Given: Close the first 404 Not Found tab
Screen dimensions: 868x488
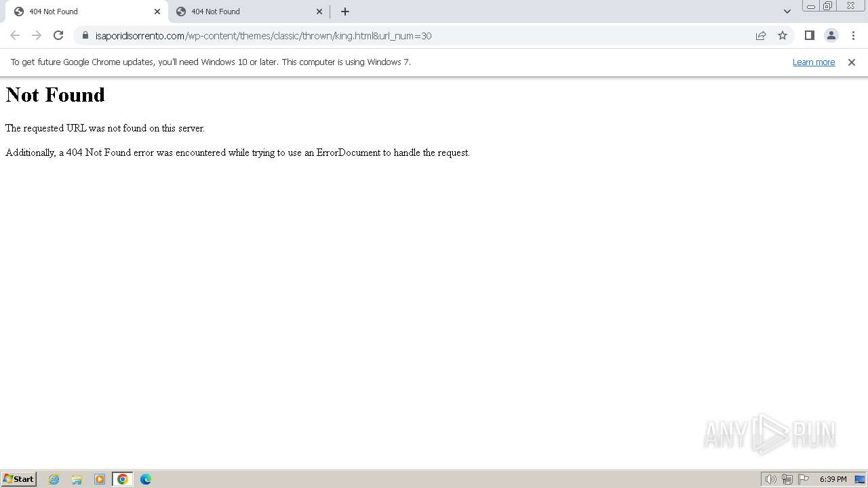Looking at the screenshot, I should pyautogui.click(x=157, y=12).
